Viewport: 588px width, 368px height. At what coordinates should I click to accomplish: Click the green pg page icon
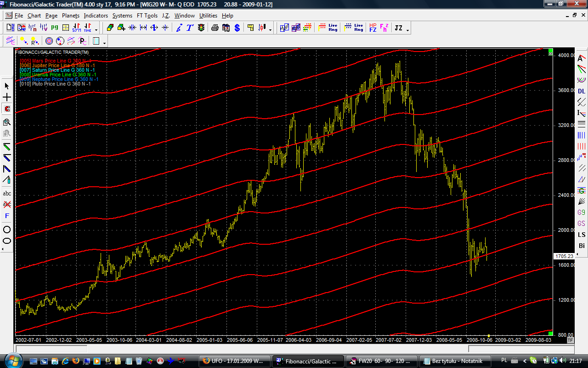(55, 28)
